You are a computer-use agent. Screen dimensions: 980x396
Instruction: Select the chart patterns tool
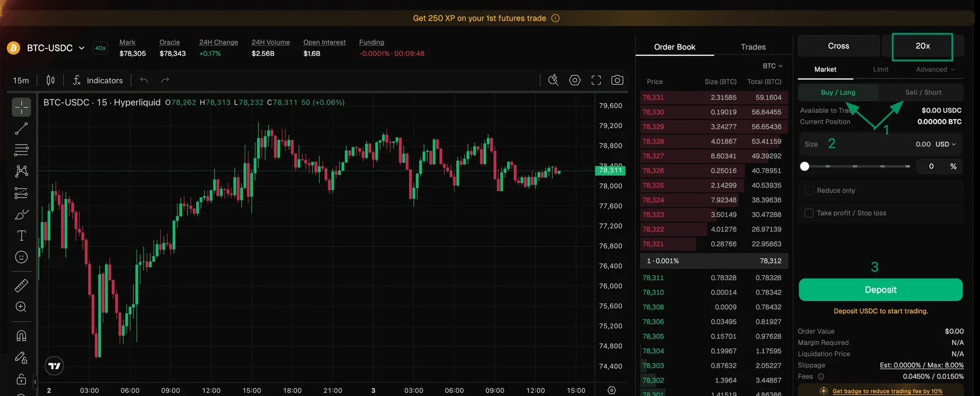(21, 172)
